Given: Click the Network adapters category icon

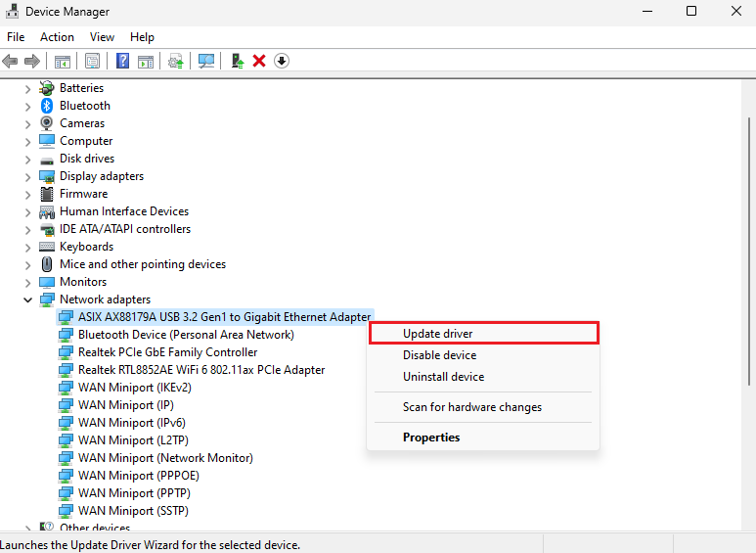Looking at the screenshot, I should (x=47, y=300).
